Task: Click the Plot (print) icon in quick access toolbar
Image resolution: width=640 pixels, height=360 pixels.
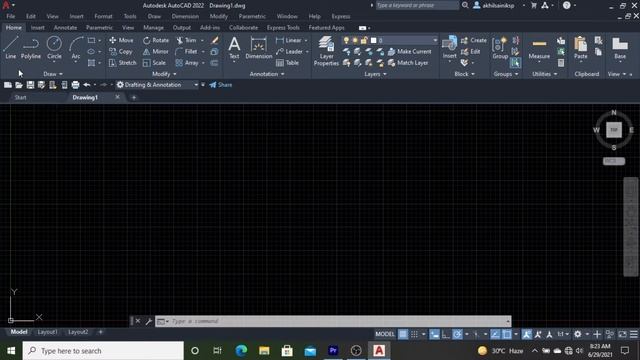Action: click(76, 85)
